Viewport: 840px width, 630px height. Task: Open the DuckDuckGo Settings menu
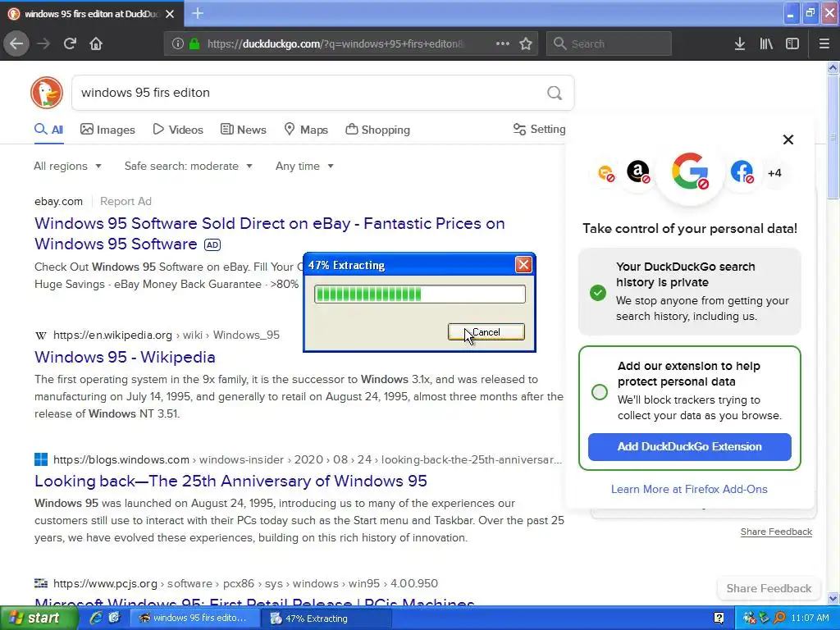tap(539, 129)
